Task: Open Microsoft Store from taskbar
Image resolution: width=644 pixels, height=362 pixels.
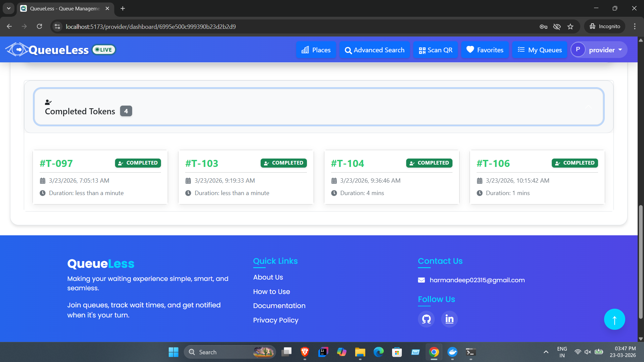Action: click(397, 352)
